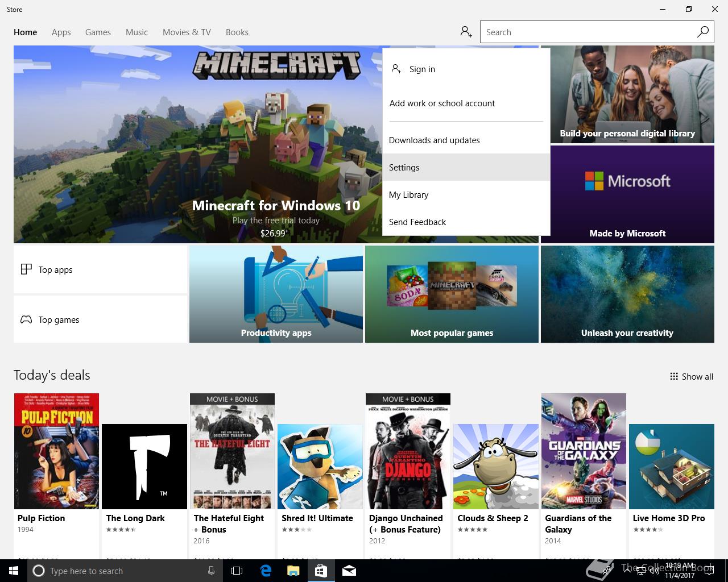Open Downloads and updates

(466, 140)
